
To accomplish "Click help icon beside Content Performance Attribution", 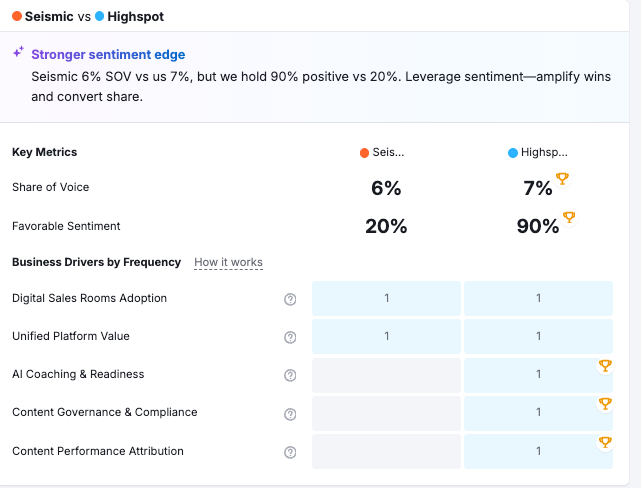I will 290,452.
